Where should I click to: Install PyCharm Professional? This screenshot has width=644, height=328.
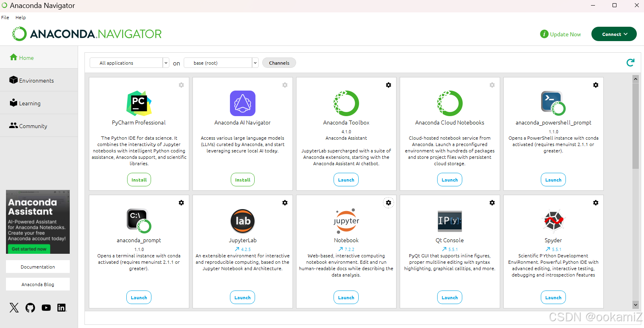point(139,180)
